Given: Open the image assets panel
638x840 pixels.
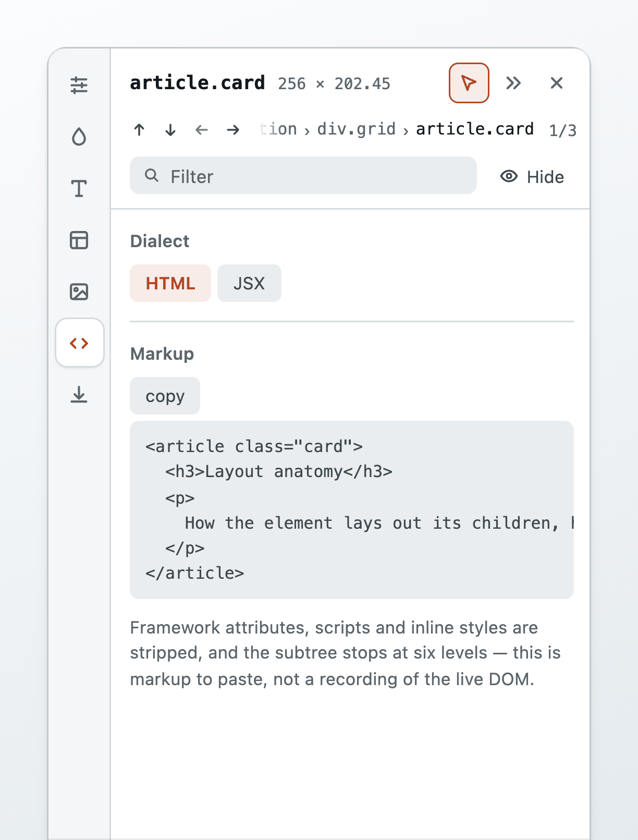Looking at the screenshot, I should (79, 291).
